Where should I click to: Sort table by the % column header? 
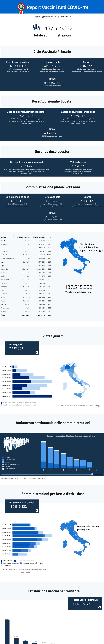[50, 237]
